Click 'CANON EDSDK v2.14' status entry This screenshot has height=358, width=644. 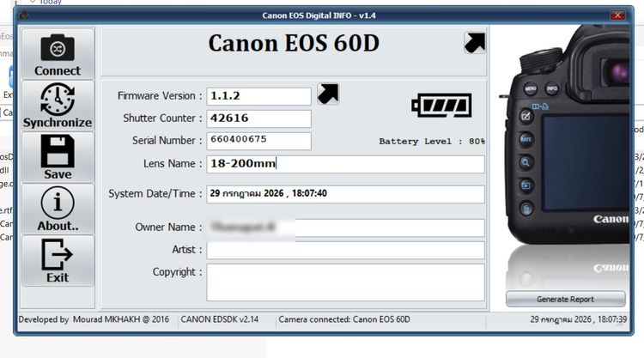(x=220, y=319)
